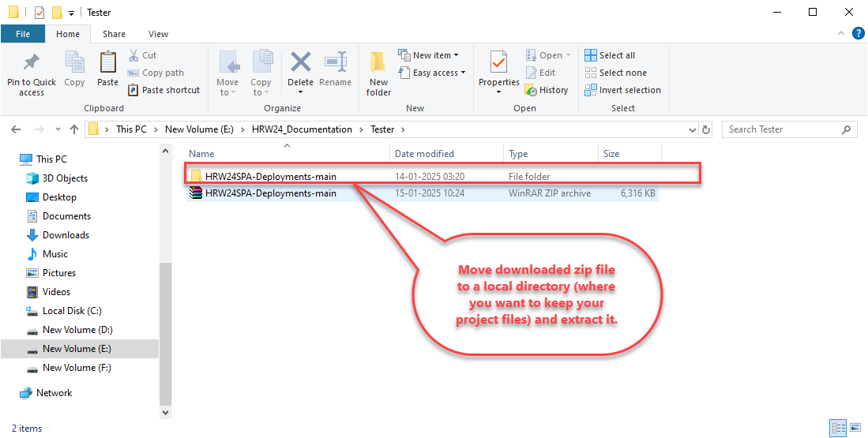Screen dimensions: 868x438
Task: Select HRW24SPA-Deployments-main file folder
Action: pyautogui.click(x=423, y=177)
